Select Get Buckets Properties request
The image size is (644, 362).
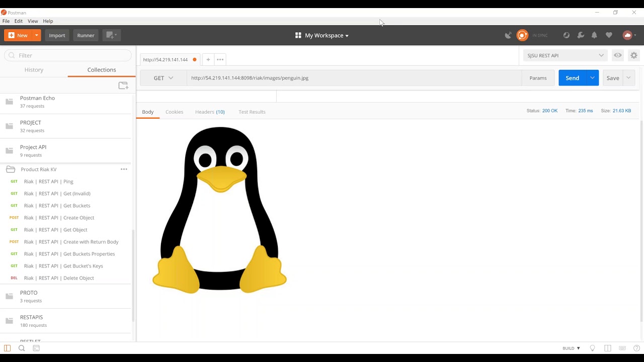(65, 254)
